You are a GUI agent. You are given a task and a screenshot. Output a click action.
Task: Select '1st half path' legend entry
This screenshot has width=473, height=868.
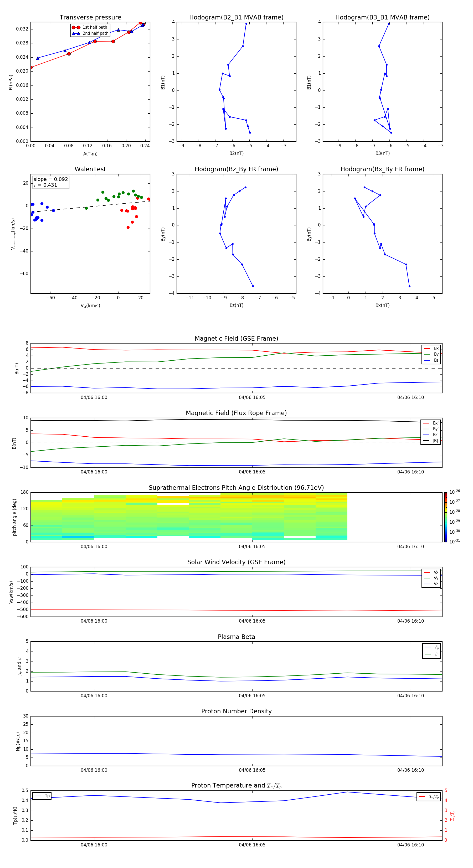click(x=90, y=27)
